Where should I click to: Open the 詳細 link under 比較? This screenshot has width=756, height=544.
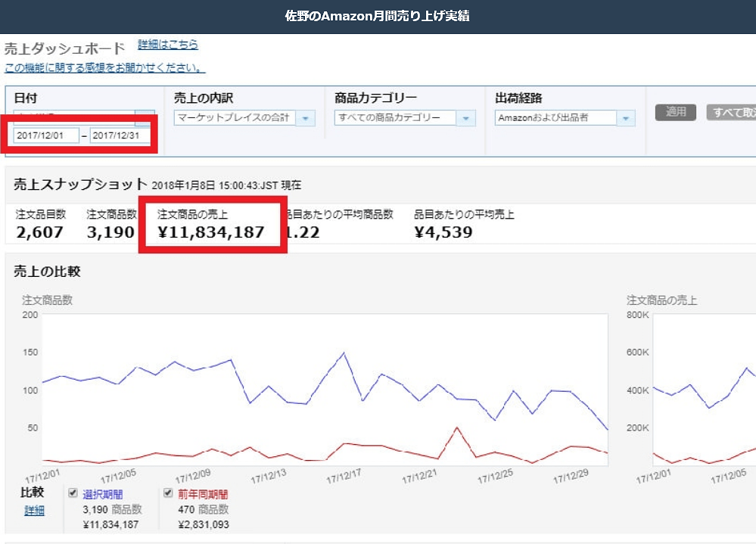[33, 511]
